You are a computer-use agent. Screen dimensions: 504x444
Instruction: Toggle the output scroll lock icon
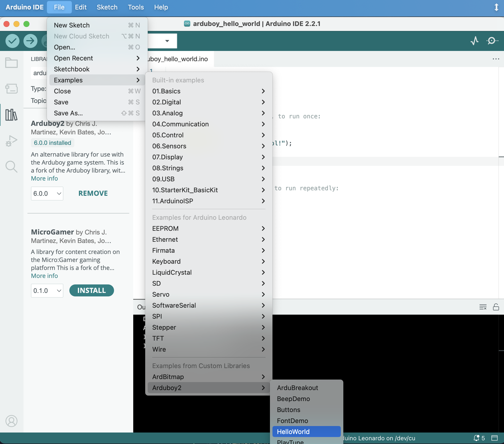click(496, 307)
